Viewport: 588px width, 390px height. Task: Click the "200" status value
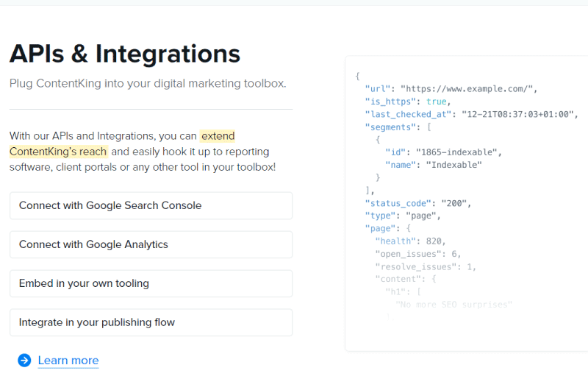click(x=453, y=203)
